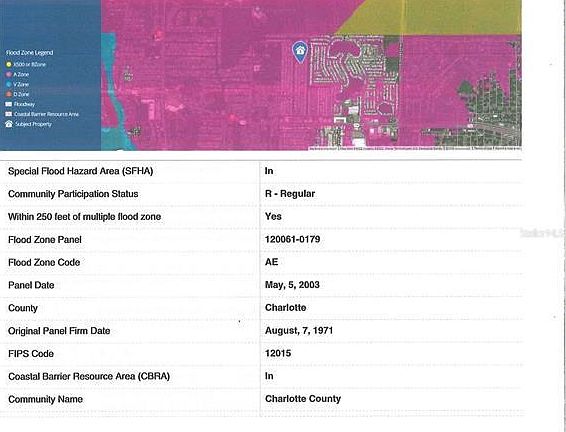Click the Original Panel Firm Date value

tap(299, 331)
